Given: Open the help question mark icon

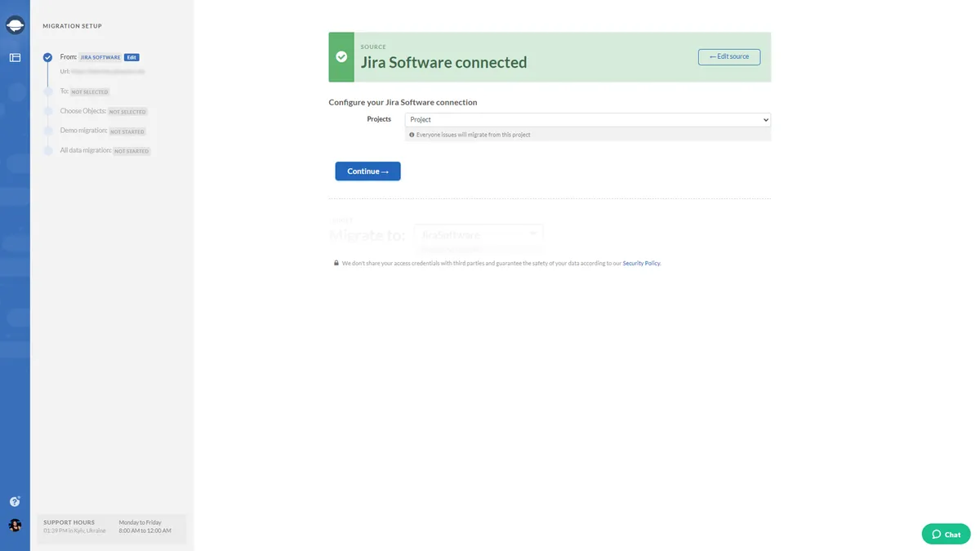Looking at the screenshot, I should 15,502.
